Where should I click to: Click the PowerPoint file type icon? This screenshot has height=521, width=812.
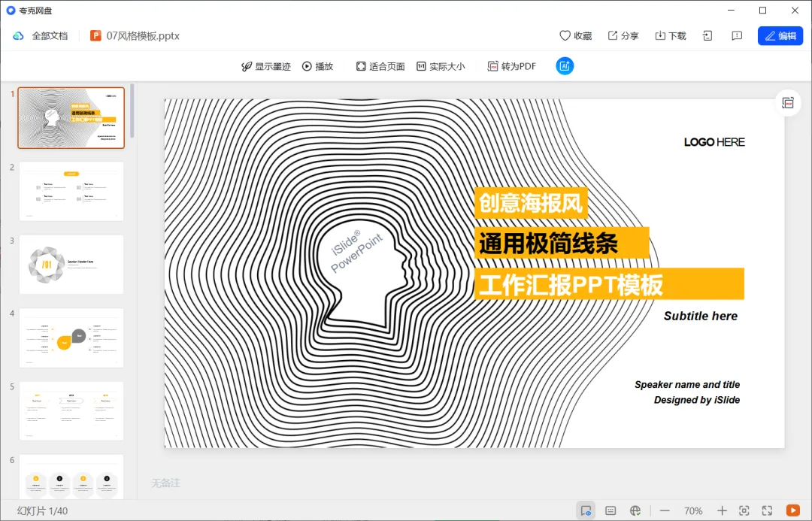click(95, 36)
